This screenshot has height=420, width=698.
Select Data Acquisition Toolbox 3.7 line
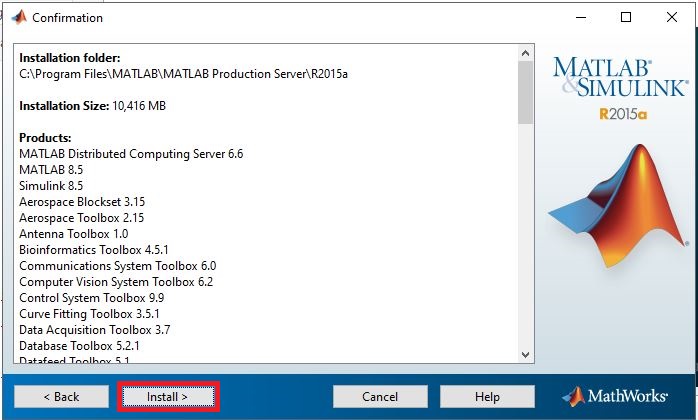point(95,330)
